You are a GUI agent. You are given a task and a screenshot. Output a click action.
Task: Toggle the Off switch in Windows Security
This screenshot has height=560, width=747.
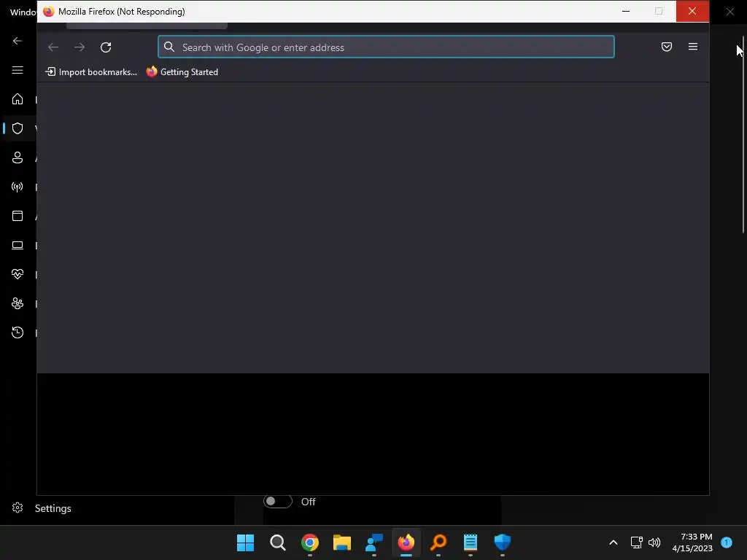coord(278,502)
